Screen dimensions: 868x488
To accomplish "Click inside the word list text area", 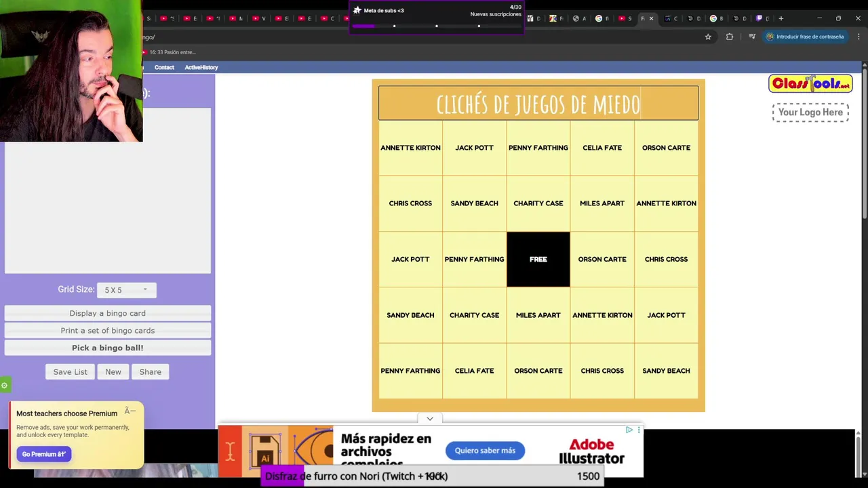I will pos(108,190).
